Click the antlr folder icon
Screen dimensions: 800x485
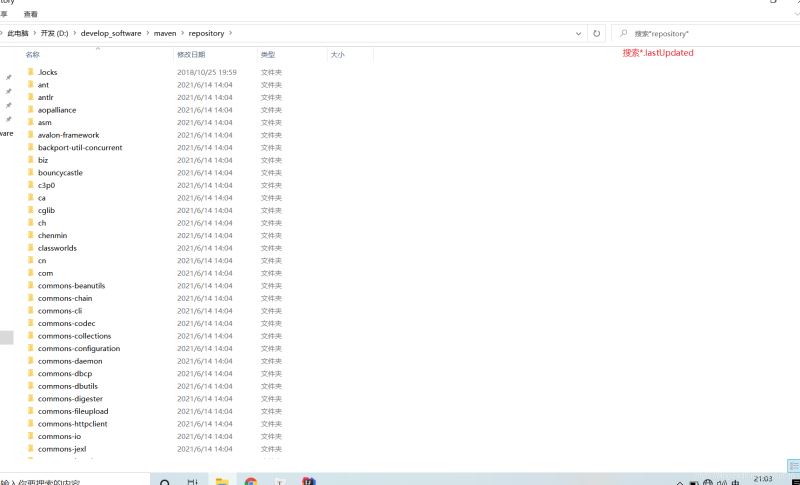(31, 97)
